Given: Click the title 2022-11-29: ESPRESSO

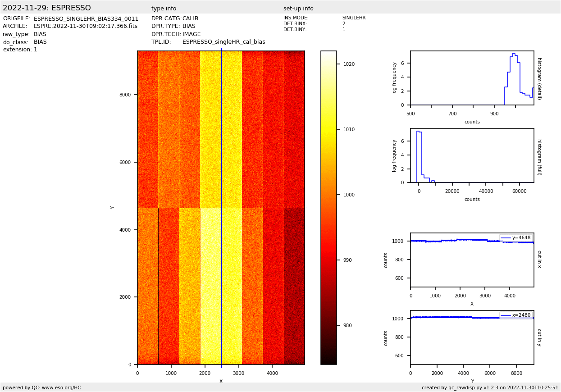Looking at the screenshot, I should [x=47, y=8].
